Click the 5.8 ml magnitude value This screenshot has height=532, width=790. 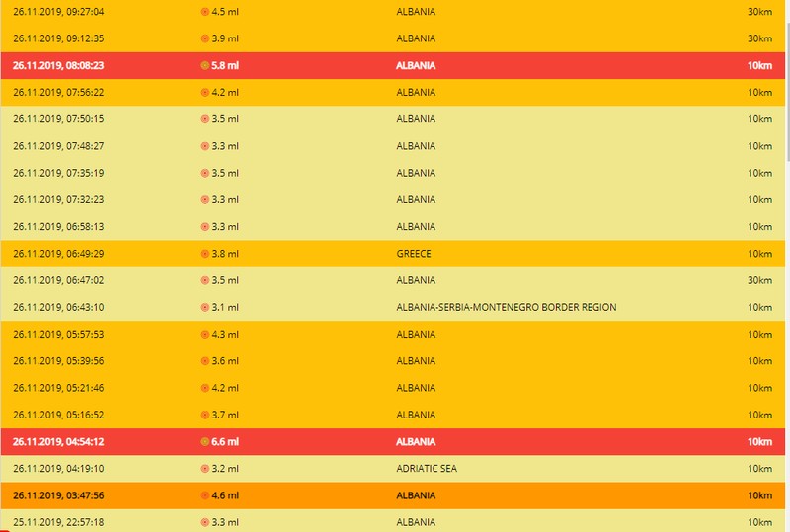[x=225, y=65]
